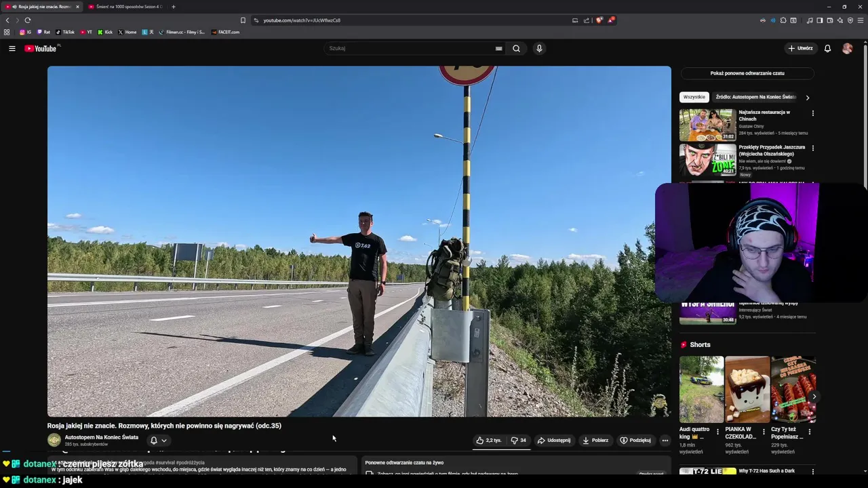Open options for Interesujący Świat video
The height and width of the screenshot is (488, 868).
click(812, 304)
